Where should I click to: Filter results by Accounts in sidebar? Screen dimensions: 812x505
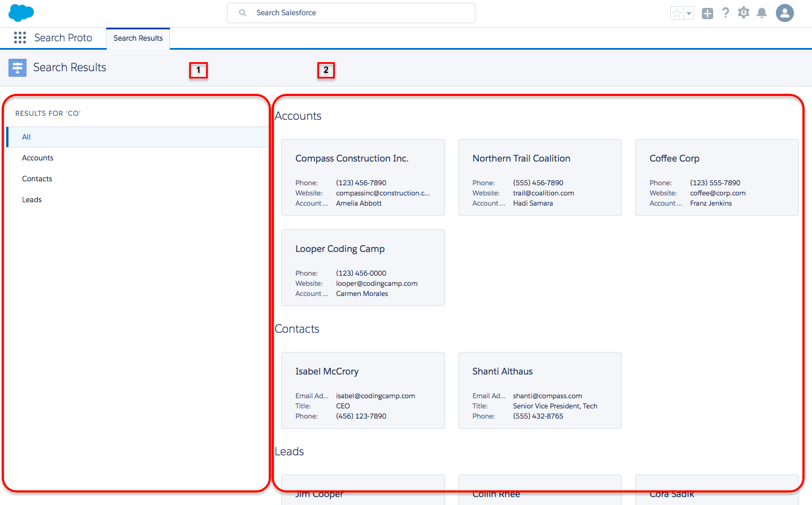click(x=137, y=158)
